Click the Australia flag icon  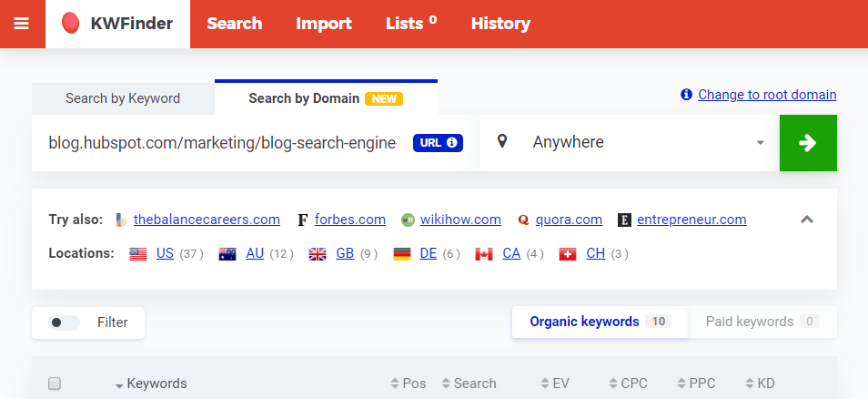[x=227, y=254]
